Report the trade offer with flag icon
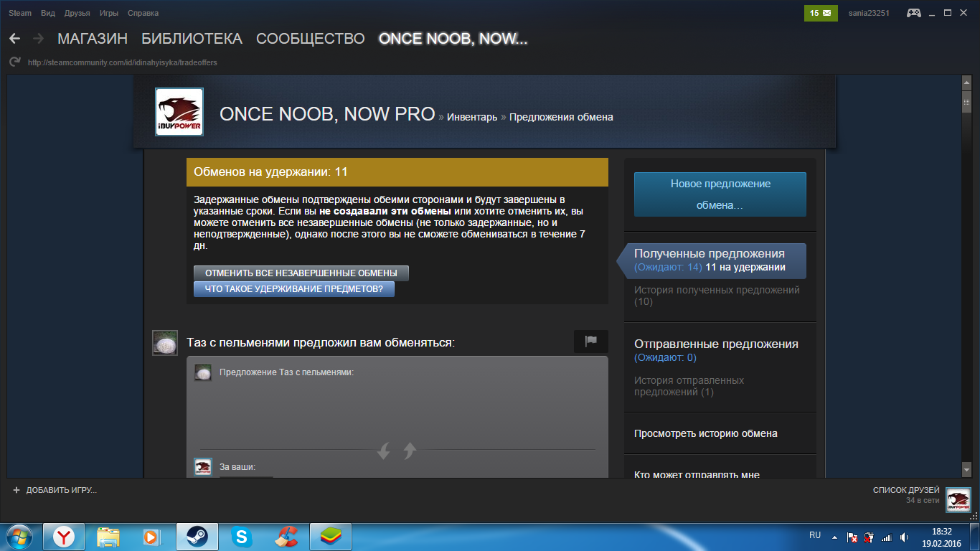The height and width of the screenshot is (551, 980). click(591, 342)
